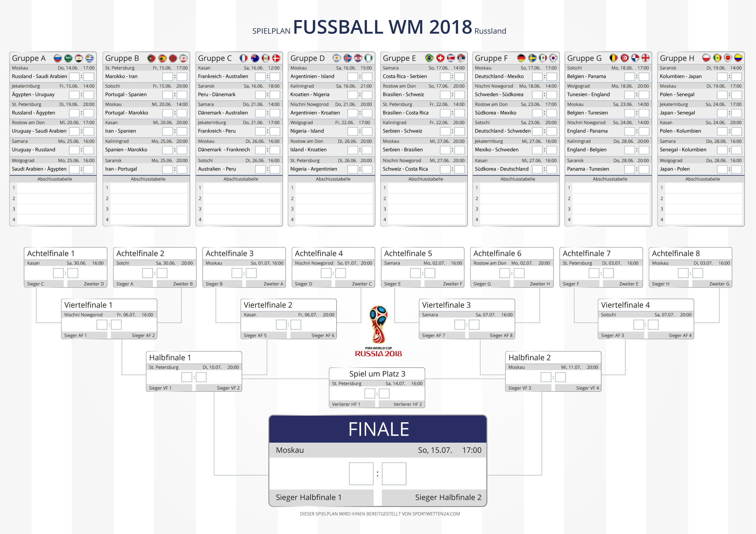Click the Australia flag in Gruppe C
The height and width of the screenshot is (534, 756).
point(255,58)
